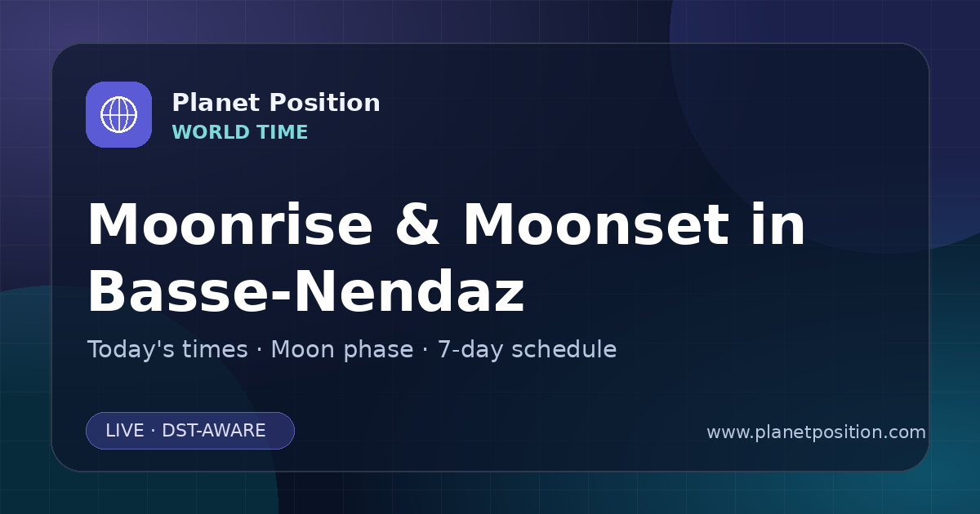Click the Basse-Nendaz location name
The width and height of the screenshot is (980, 514).
point(305,291)
